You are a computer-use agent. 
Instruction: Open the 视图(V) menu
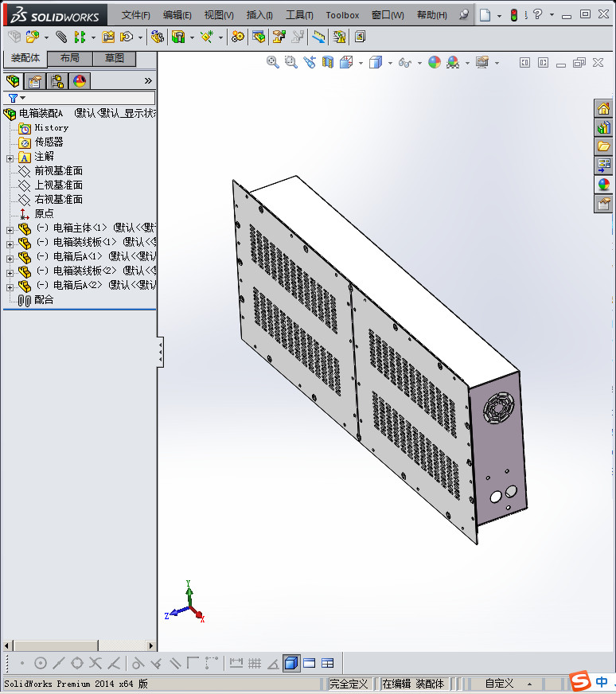click(219, 15)
